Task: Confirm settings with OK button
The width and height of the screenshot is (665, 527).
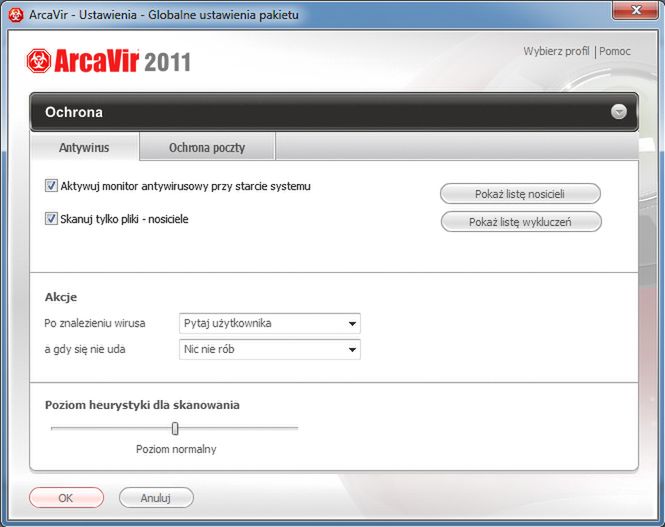Action: pos(66,498)
